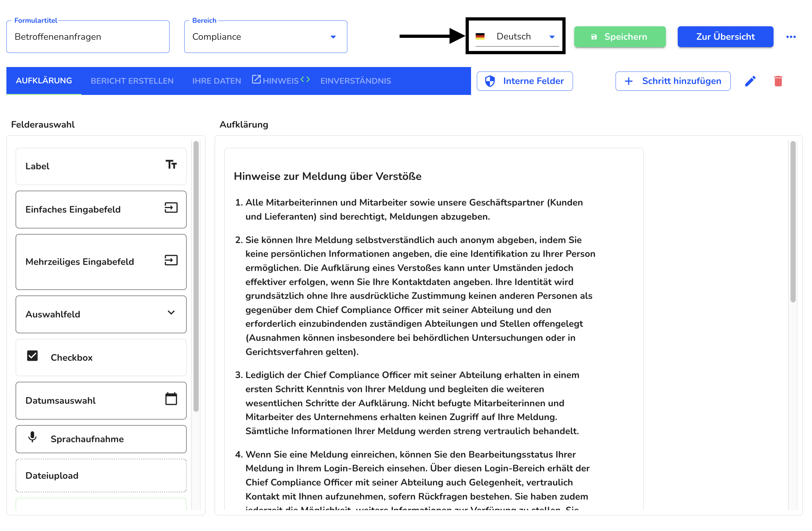Switch to the AUFKLÄRUNG tab
Screen dimensions: 812x531
click(44, 80)
